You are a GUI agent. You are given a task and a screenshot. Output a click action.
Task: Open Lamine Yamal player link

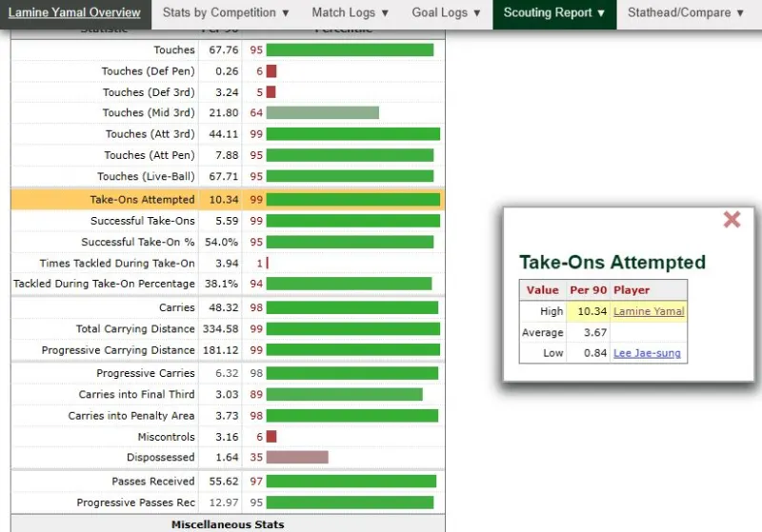[x=648, y=311]
